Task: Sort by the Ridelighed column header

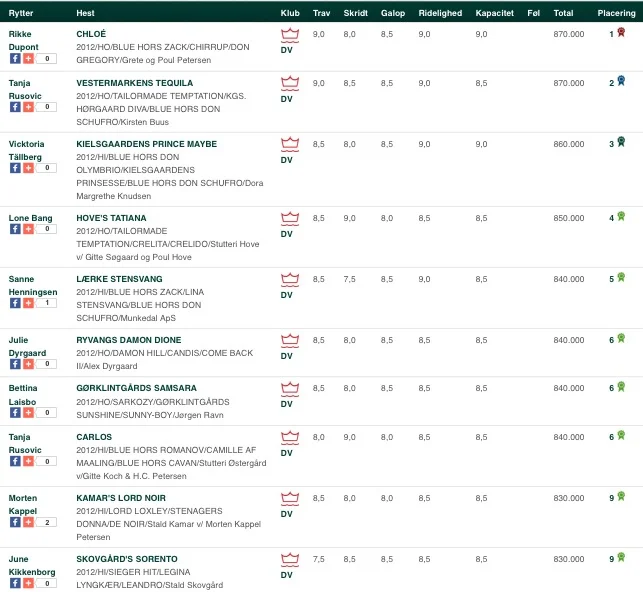Action: (x=440, y=13)
